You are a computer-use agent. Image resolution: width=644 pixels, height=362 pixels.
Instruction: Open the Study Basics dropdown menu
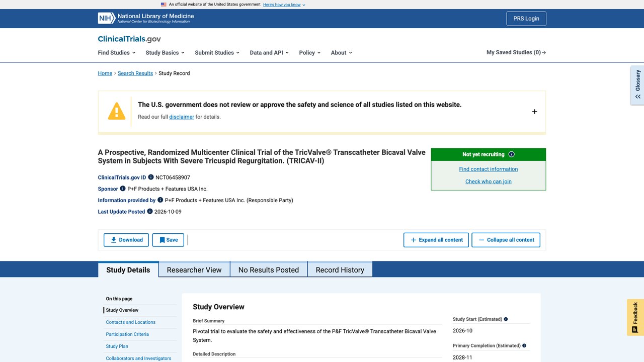coord(165,53)
